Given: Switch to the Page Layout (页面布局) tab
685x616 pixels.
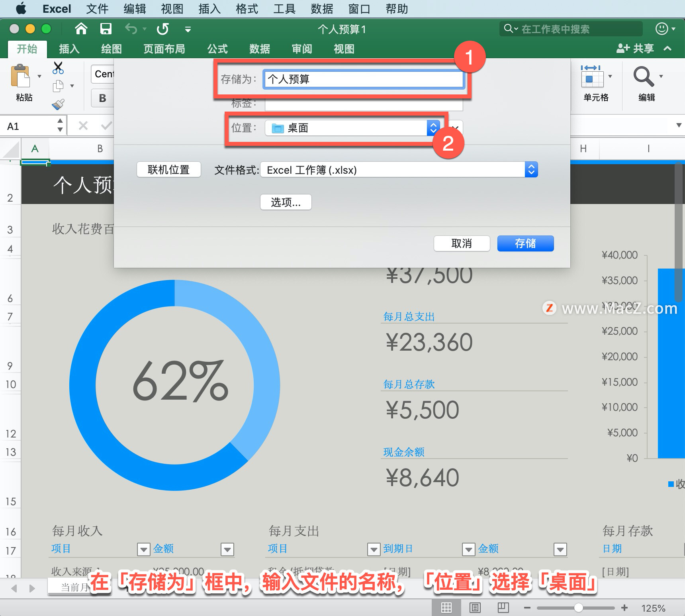Looking at the screenshot, I should (x=164, y=49).
